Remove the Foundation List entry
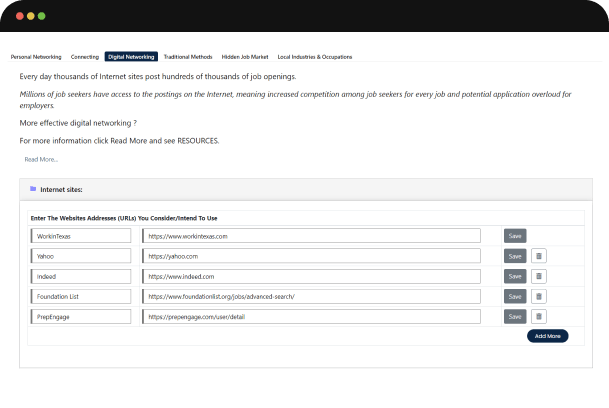The height and width of the screenshot is (408, 609). 538,296
